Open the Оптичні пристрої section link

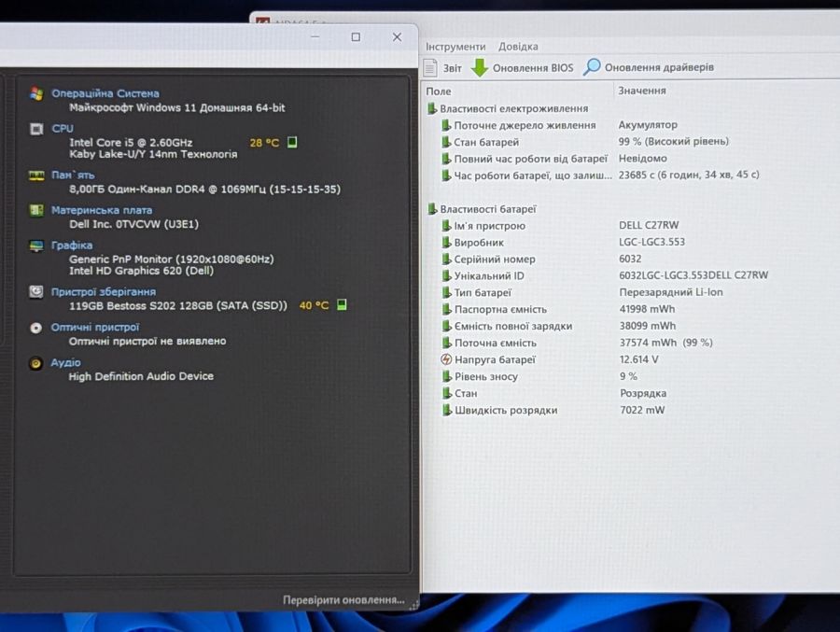coord(95,328)
